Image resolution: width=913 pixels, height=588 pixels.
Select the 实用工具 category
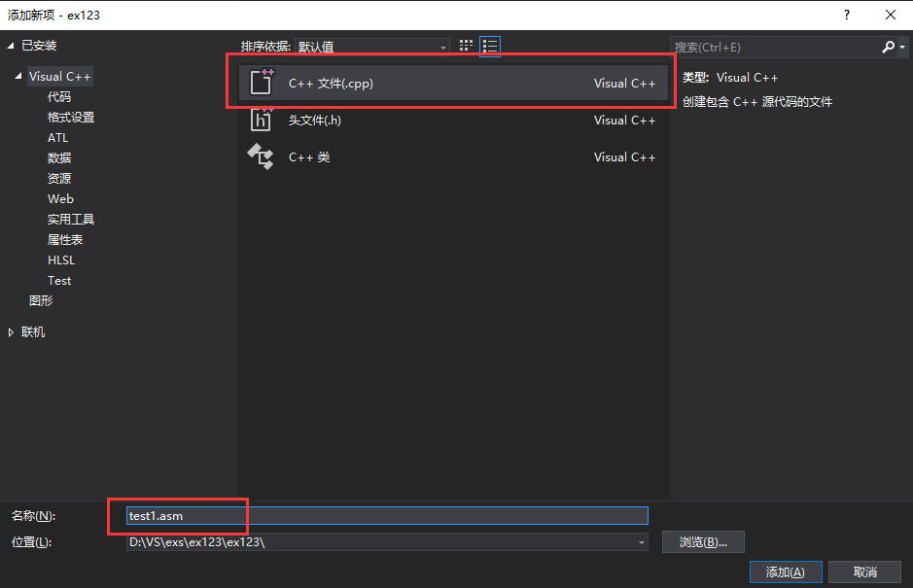pos(70,219)
